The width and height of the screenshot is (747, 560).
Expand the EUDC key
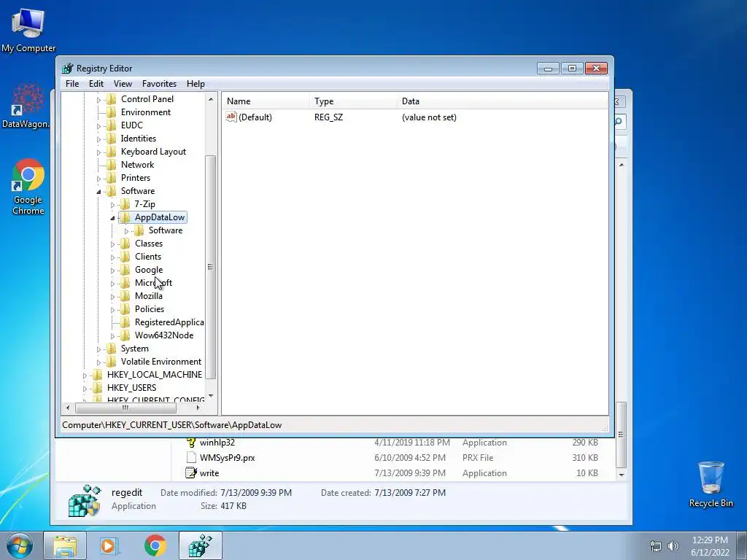(98, 126)
